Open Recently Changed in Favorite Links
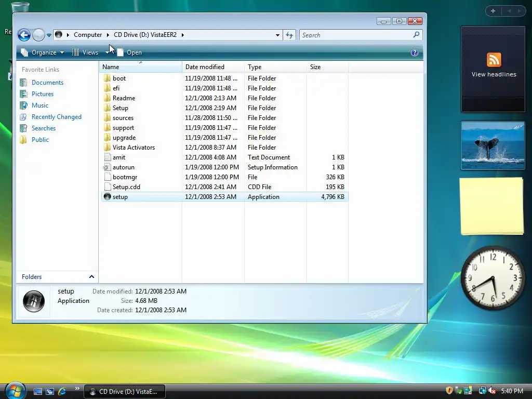The height and width of the screenshot is (399, 532). pos(56,117)
